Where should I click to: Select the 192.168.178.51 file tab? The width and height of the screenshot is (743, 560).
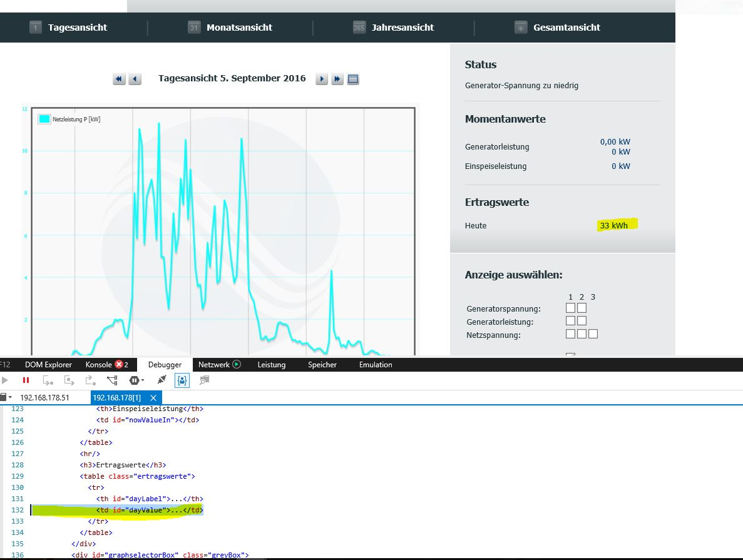pyautogui.click(x=44, y=397)
